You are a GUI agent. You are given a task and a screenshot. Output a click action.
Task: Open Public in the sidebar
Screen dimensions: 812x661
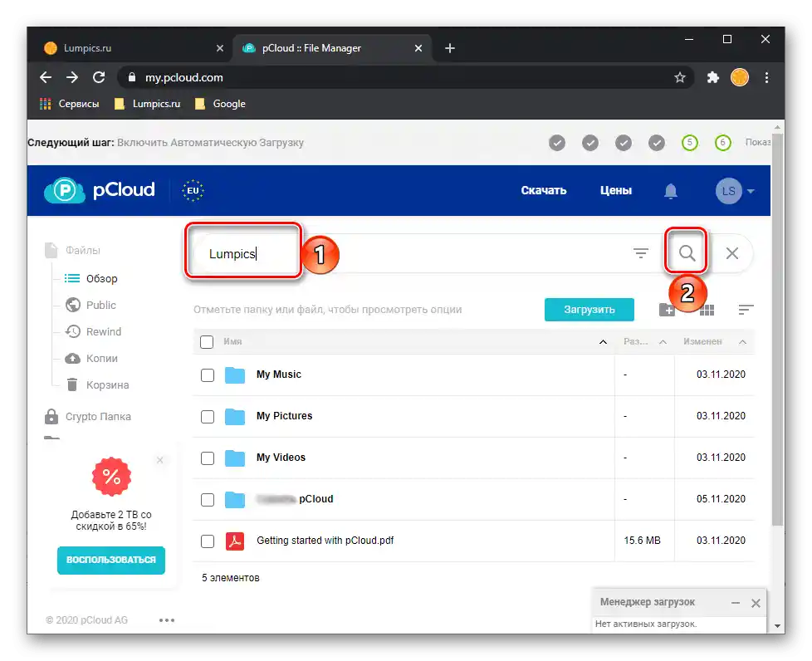[90, 305]
